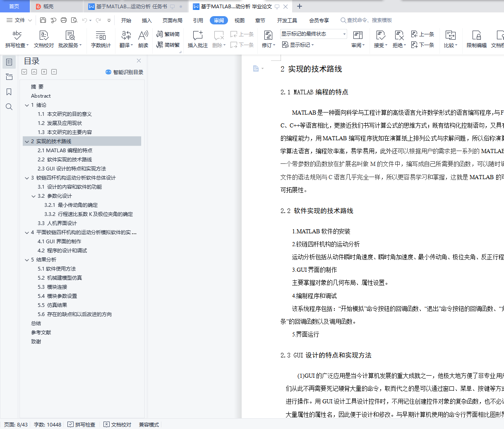504x429 pixels.
Task: Click the redo arrow icon
Action: (x=98, y=20)
